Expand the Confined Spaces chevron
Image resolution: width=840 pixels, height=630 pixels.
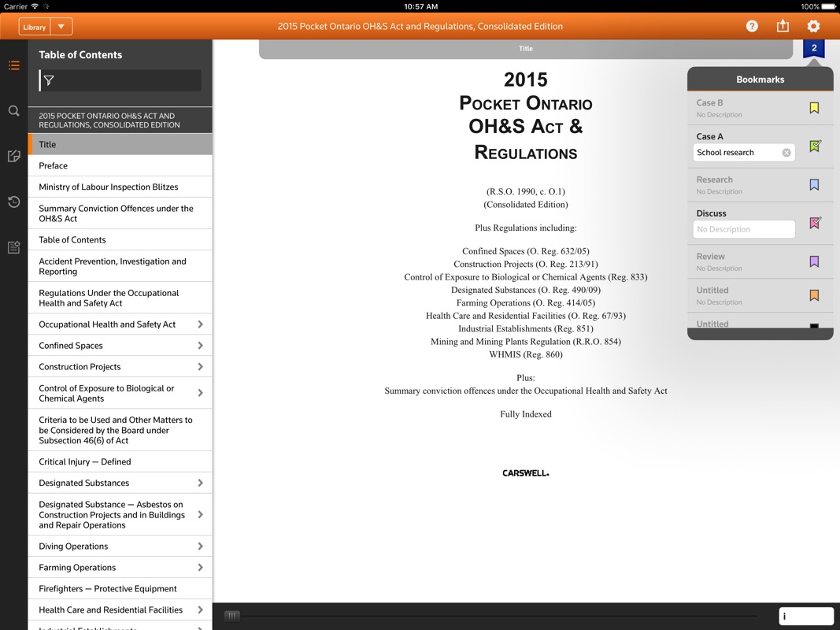201,346
